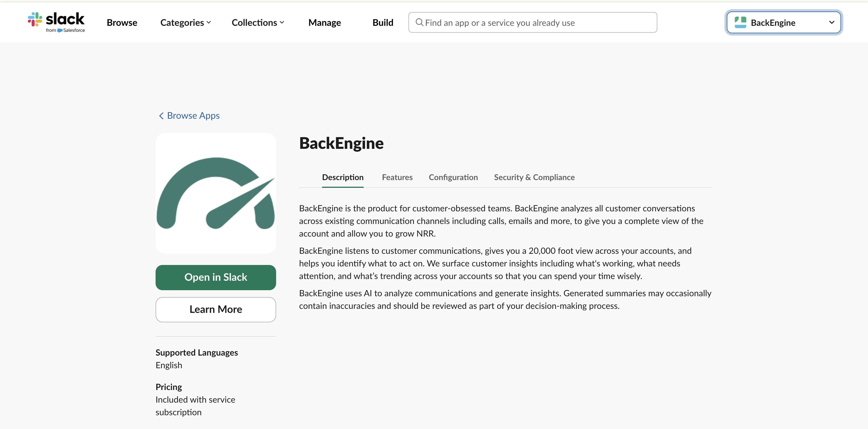Image resolution: width=868 pixels, height=429 pixels.
Task: Select Build in the navigation bar
Action: [x=383, y=22]
